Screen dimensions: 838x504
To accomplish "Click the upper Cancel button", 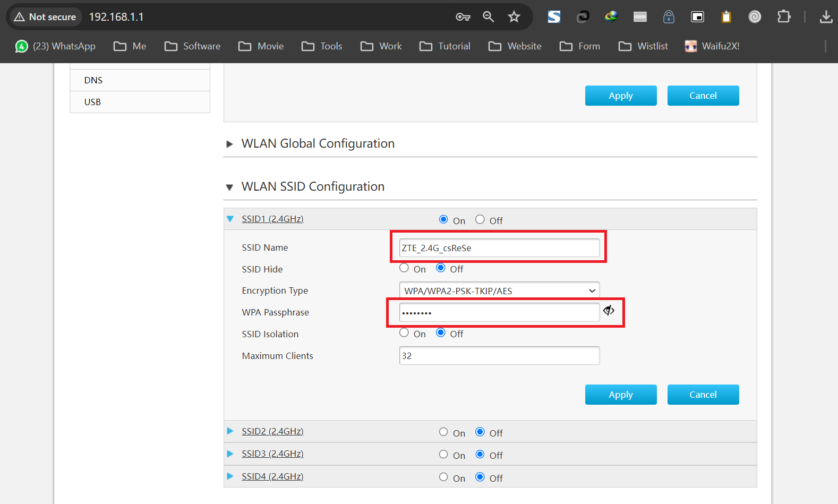I will point(703,96).
